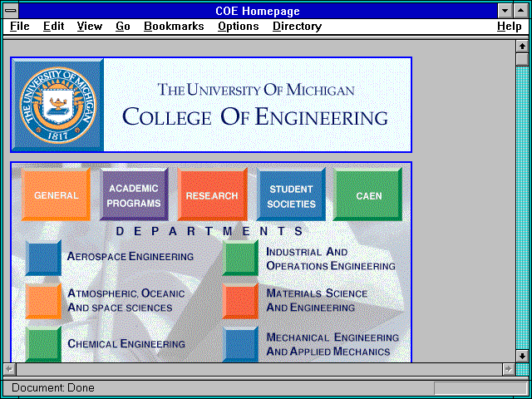The height and width of the screenshot is (399, 532).
Task: Click the Document: Done status text
Action: (53, 388)
